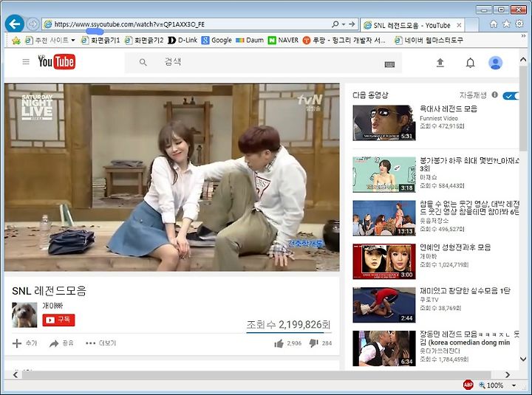Toggle the 자동재생 autoplay switch
The height and width of the screenshot is (395, 532).
click(511, 96)
